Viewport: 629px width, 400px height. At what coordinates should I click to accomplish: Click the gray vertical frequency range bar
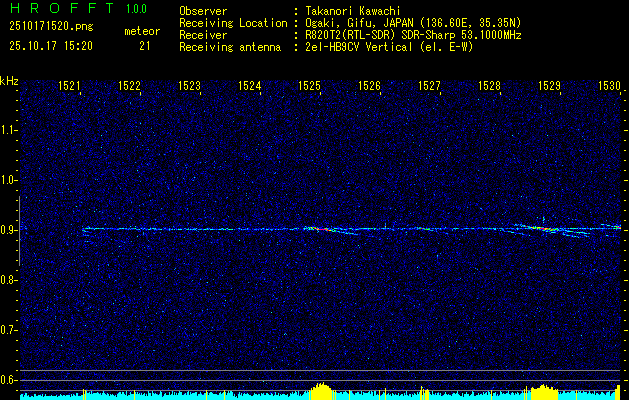coord(19,231)
